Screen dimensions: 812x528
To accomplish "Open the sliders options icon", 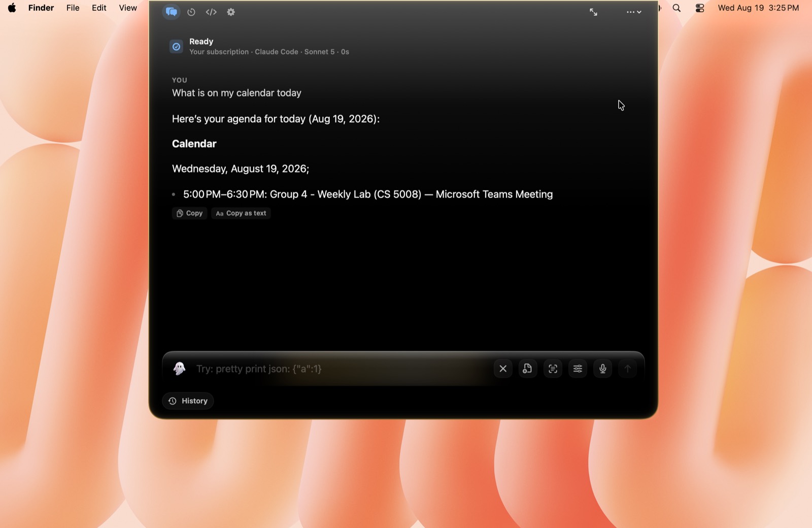I will tap(578, 369).
